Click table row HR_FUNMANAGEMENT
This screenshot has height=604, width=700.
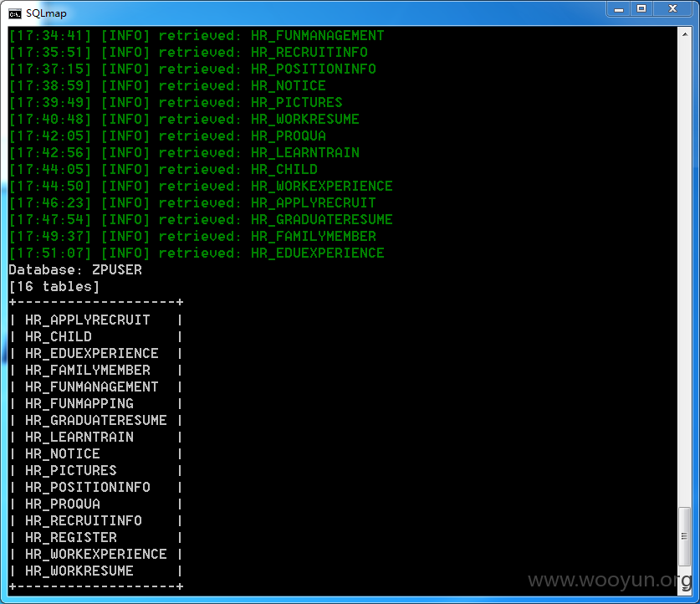(x=96, y=387)
